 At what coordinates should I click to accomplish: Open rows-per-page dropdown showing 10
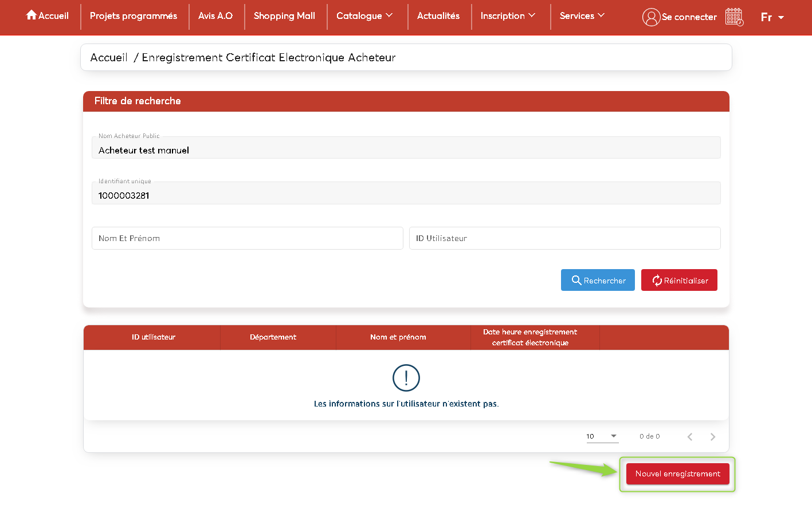602,436
